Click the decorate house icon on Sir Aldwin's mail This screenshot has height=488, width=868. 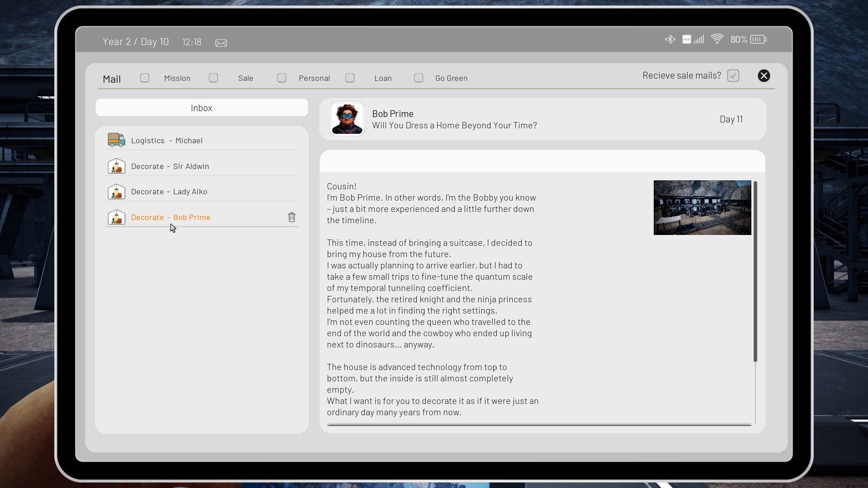pos(116,166)
